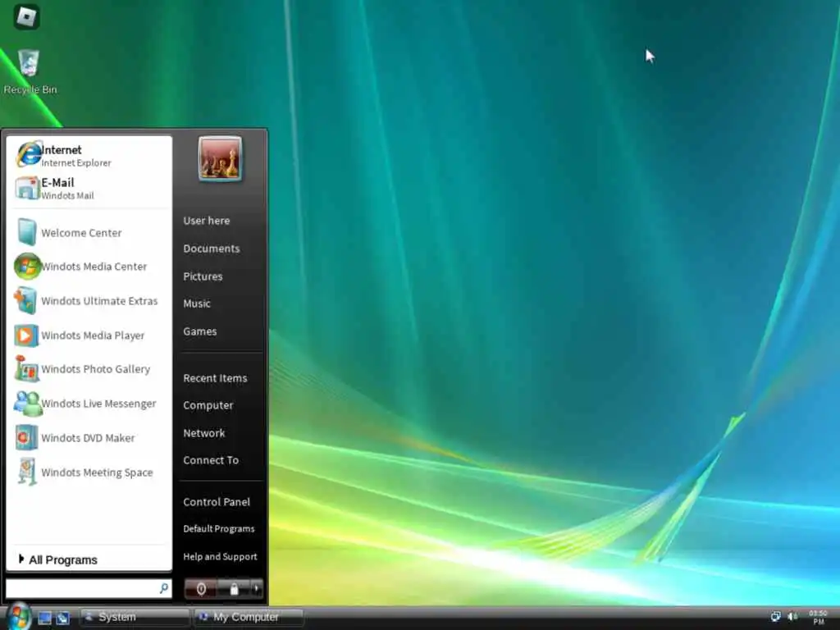This screenshot has height=630, width=840.
Task: Switch to My Computer taskbar window
Action: click(x=249, y=617)
